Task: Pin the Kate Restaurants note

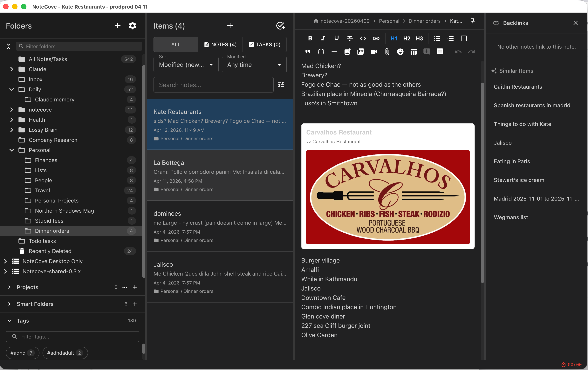Action: pyautogui.click(x=473, y=21)
